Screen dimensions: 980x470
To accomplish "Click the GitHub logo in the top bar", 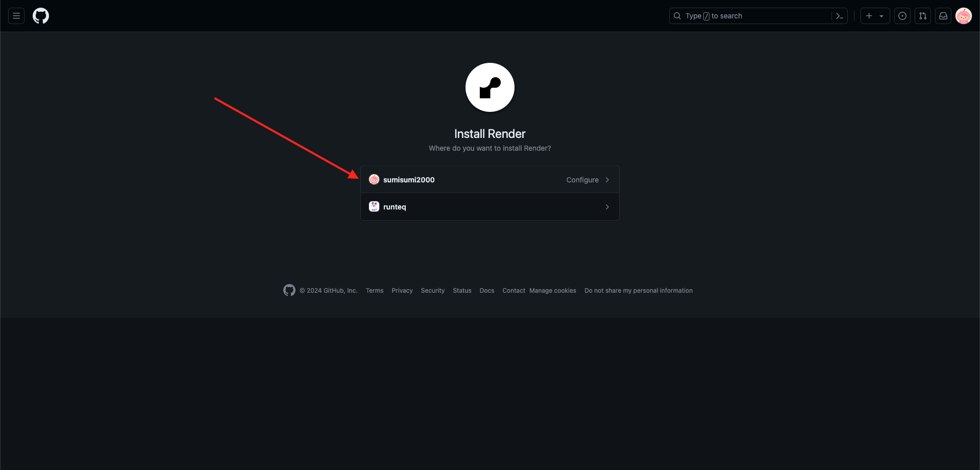I will click(x=40, y=16).
